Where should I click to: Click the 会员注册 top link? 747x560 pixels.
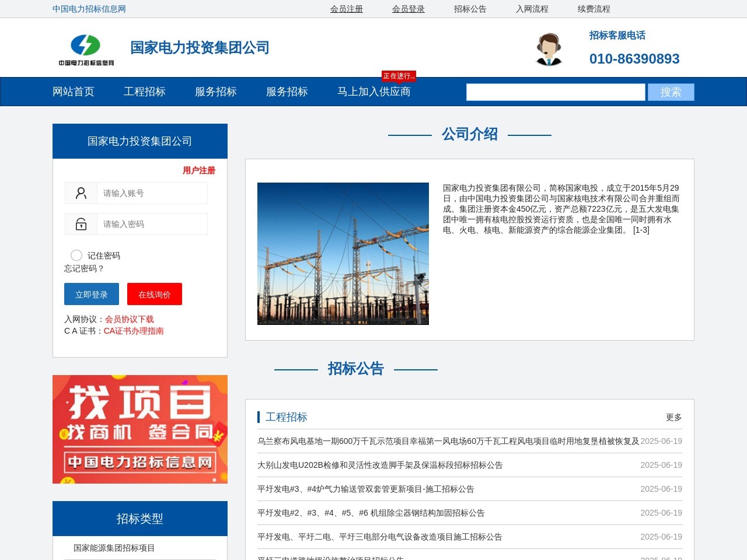click(347, 9)
